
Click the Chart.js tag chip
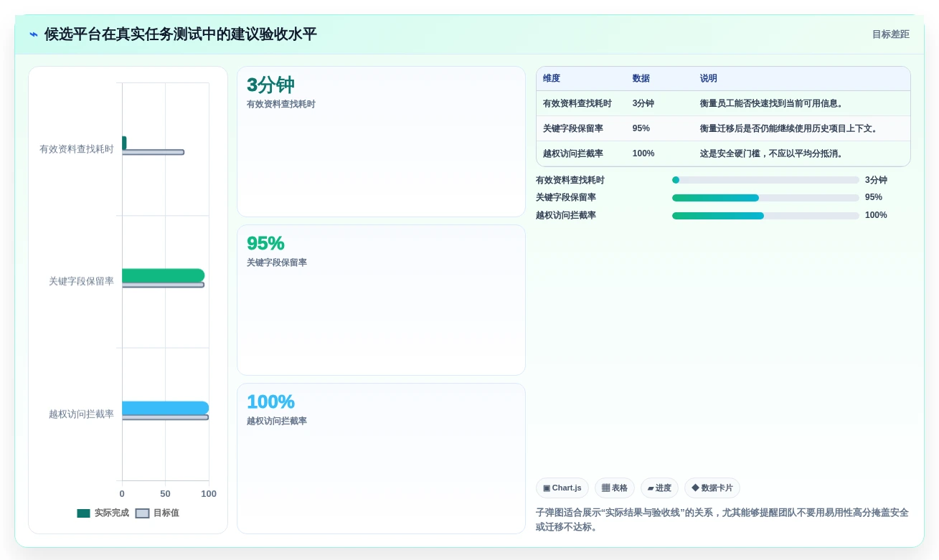[562, 488]
